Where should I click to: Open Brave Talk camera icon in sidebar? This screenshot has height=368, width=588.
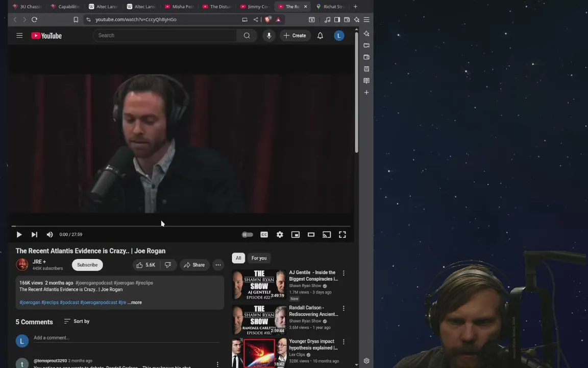[366, 45]
